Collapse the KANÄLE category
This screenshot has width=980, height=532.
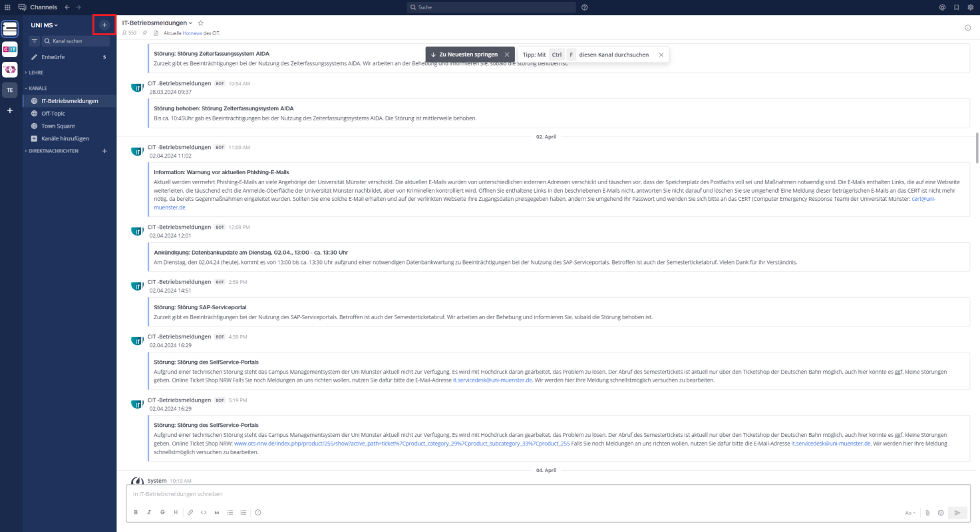(36, 88)
